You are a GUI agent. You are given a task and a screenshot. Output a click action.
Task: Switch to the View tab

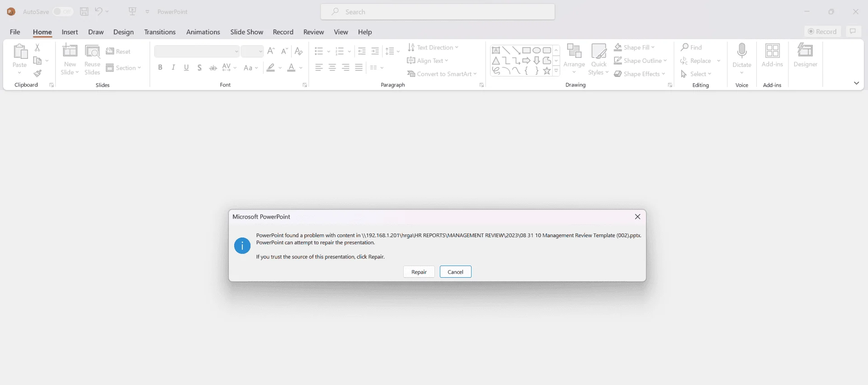pyautogui.click(x=341, y=32)
